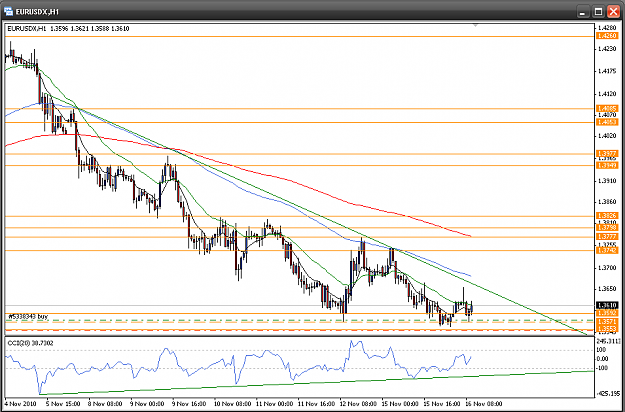Select the OHLC quote line 1.3596 1.3621 1.3588 1.3610
The width and height of the screenshot is (625, 412).
90,29
